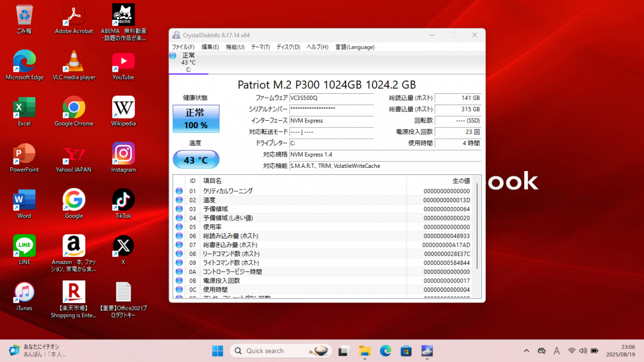
Task: Open the ごみ箱 recycle bin desktop icon
Action: [24, 19]
